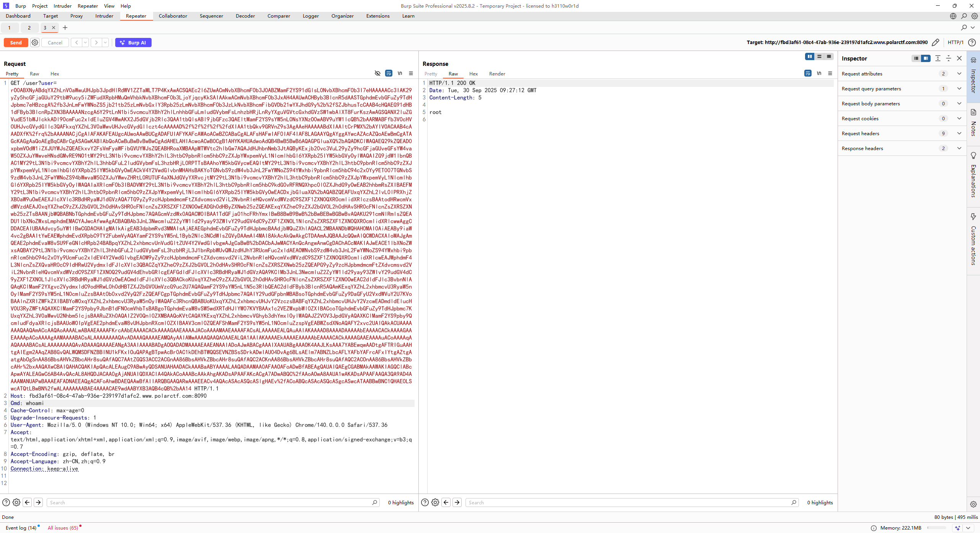The height and width of the screenshot is (533, 980).
Task: Switch to the Decoder tab
Action: tap(245, 16)
